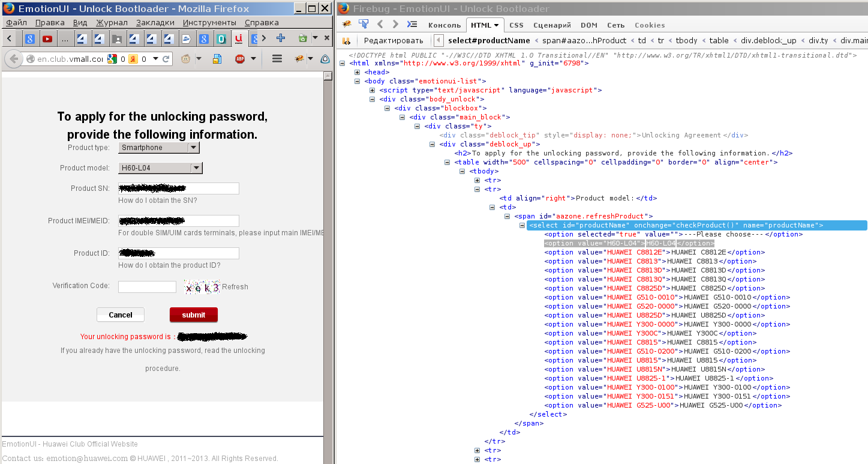Open the Журнал menu
The height and width of the screenshot is (464, 868).
tap(112, 22)
